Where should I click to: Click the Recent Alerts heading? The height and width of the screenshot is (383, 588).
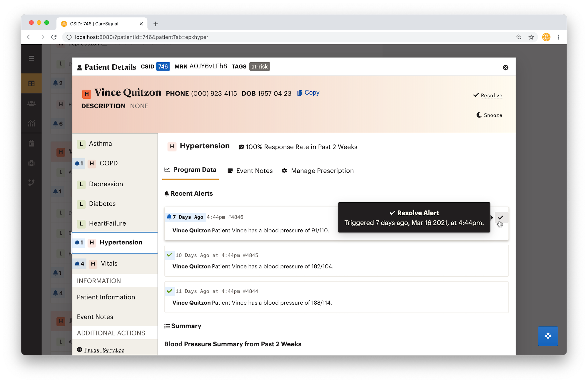pyautogui.click(x=191, y=194)
